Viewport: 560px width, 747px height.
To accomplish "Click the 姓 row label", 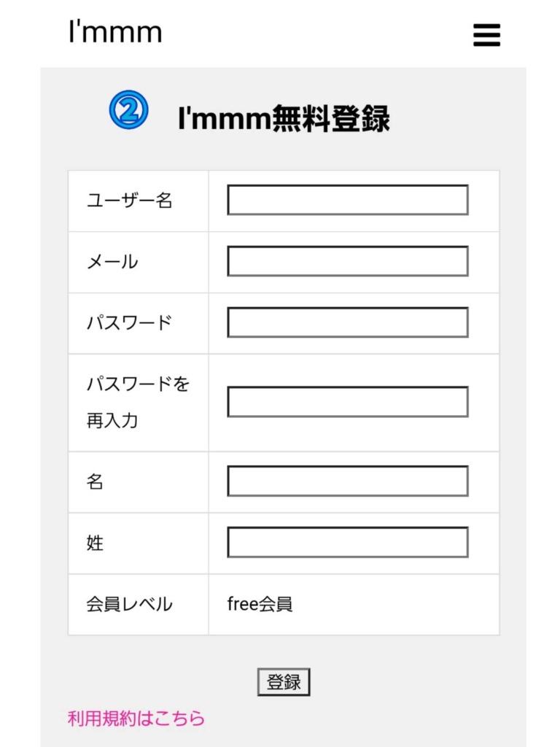I will tap(96, 543).
